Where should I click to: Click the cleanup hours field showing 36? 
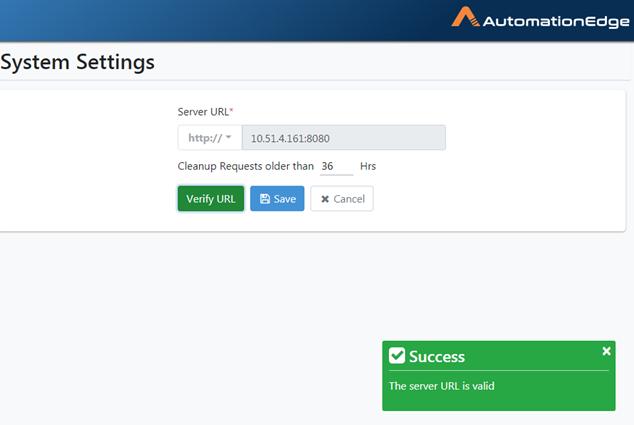pyautogui.click(x=336, y=166)
